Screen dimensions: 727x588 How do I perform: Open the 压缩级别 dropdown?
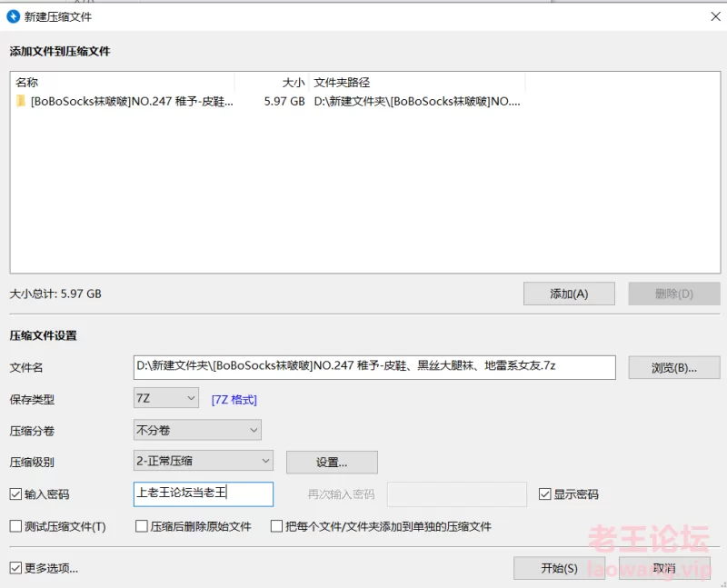[x=203, y=462]
